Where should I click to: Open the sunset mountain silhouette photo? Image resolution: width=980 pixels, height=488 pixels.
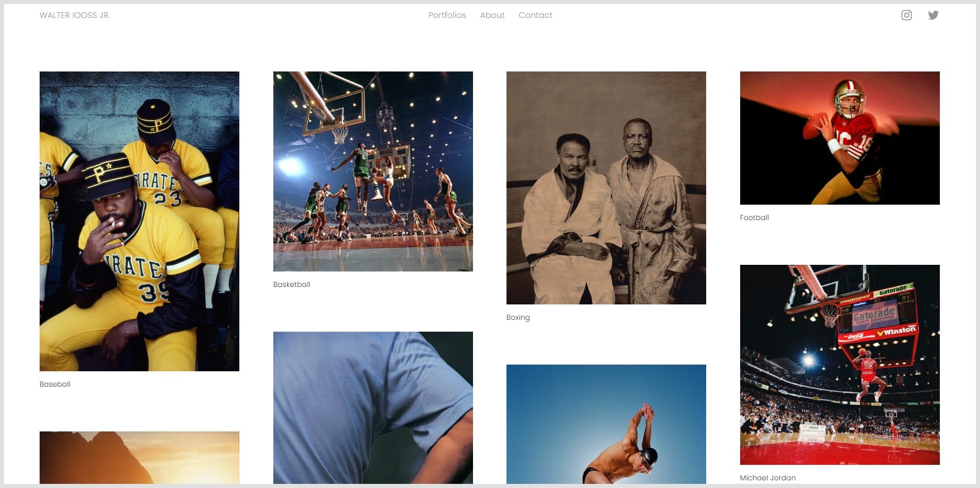click(x=139, y=458)
